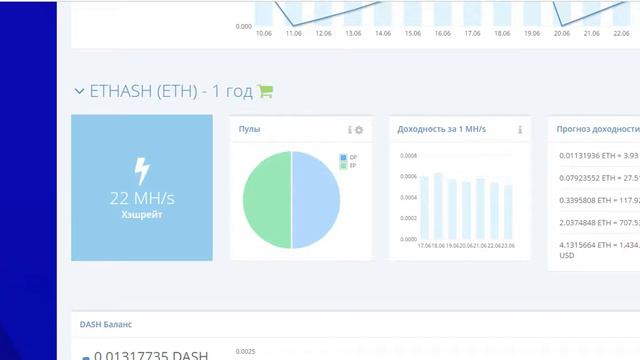
Task: Click the 0.01131936 ETH forecast row
Action: [x=599, y=156]
